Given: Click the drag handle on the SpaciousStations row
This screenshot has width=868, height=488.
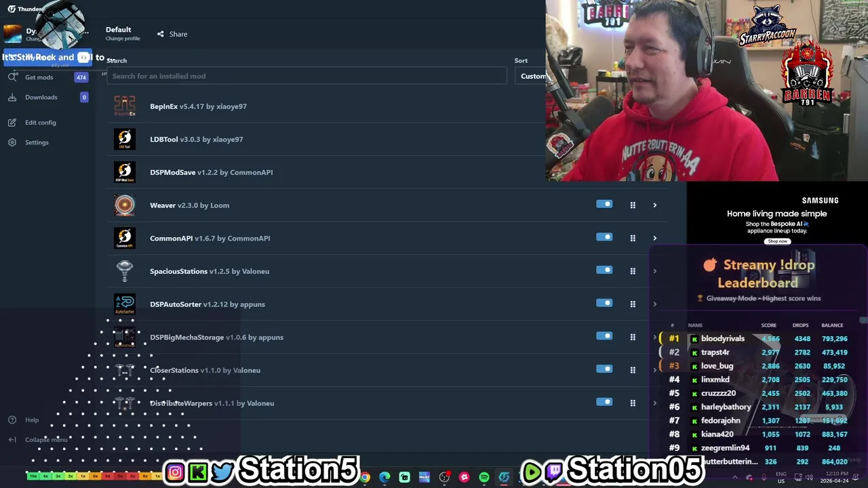Looking at the screenshot, I should (x=633, y=271).
